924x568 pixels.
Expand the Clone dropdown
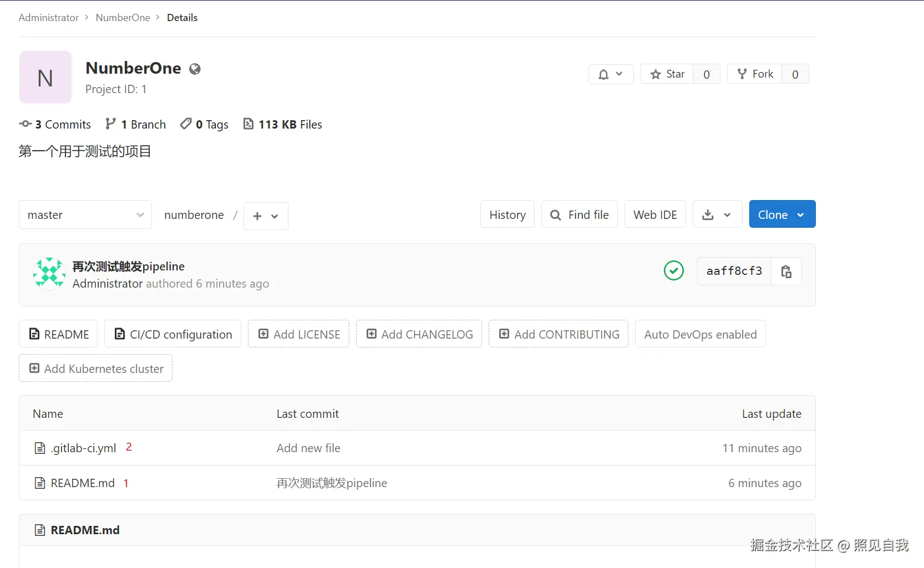(x=782, y=214)
